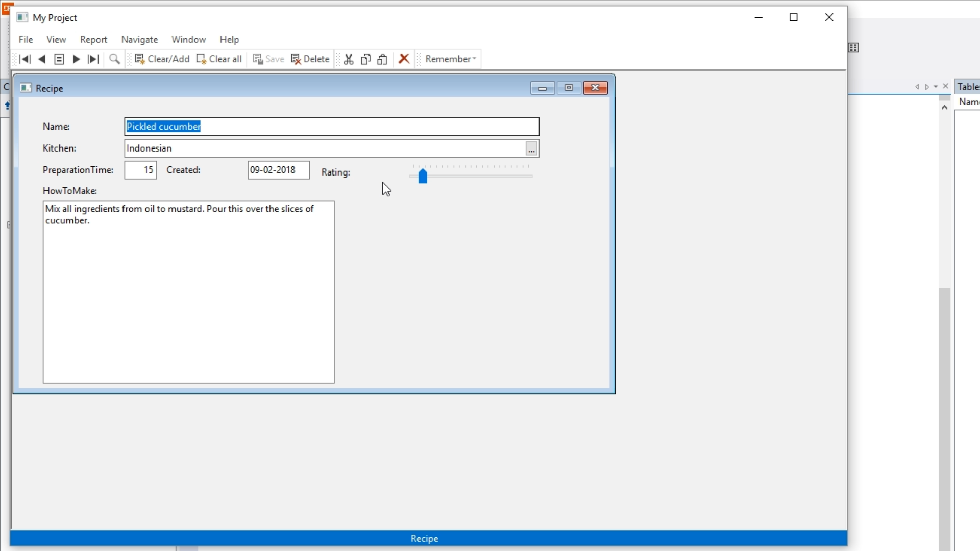Click the Clear/Add button
This screenshot has width=980, height=551.
point(162,59)
